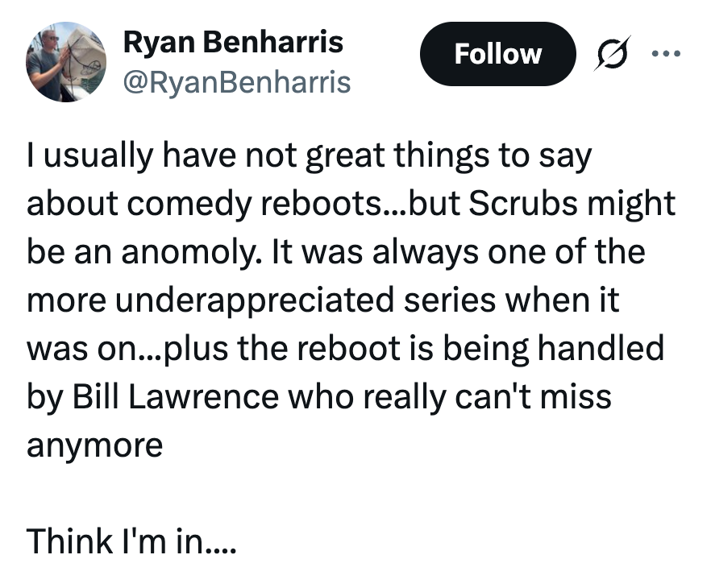Open the Ryan Benharris display name link
Image resolution: width=711 pixels, height=588 pixels.
coord(232,43)
